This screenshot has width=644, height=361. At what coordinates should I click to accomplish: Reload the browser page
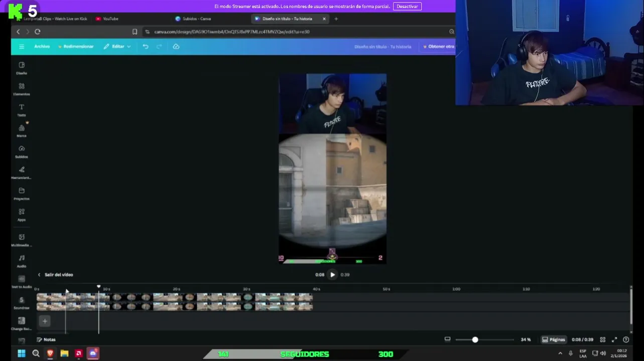click(37, 32)
